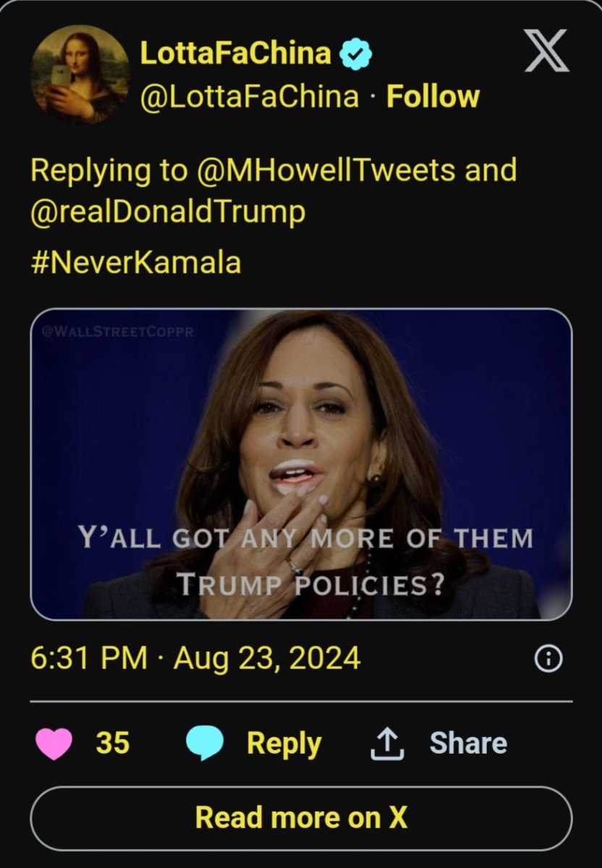Image resolution: width=602 pixels, height=868 pixels.
Task: Click the 6:31 PM Aug 23, 2024 timestamp
Action: click(x=195, y=658)
